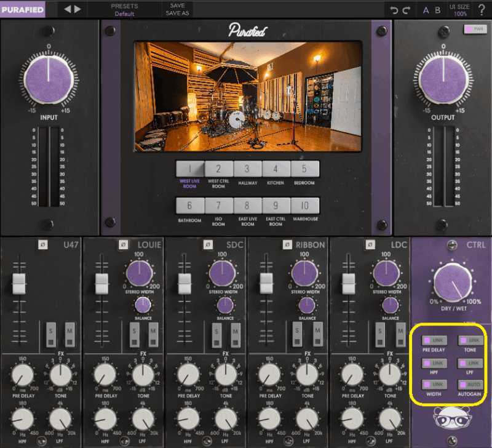
Task: Toggle the PRE DELAY link button
Action: (434, 340)
